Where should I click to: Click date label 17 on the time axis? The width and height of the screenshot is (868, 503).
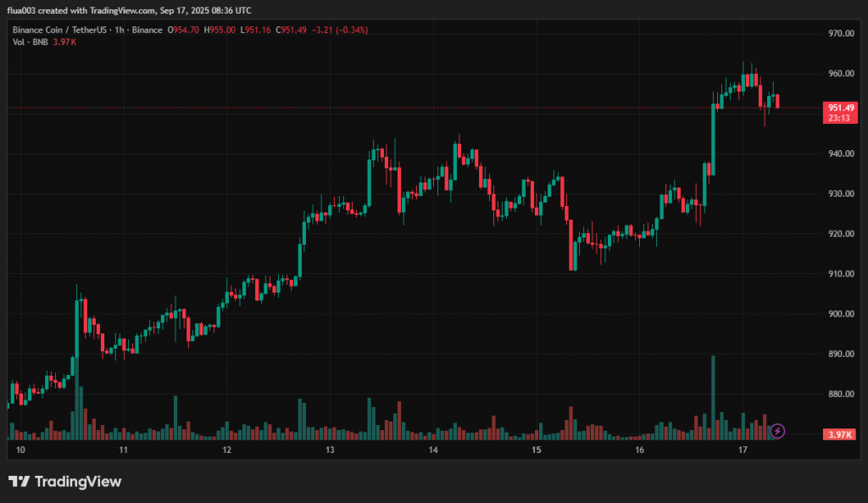(743, 450)
